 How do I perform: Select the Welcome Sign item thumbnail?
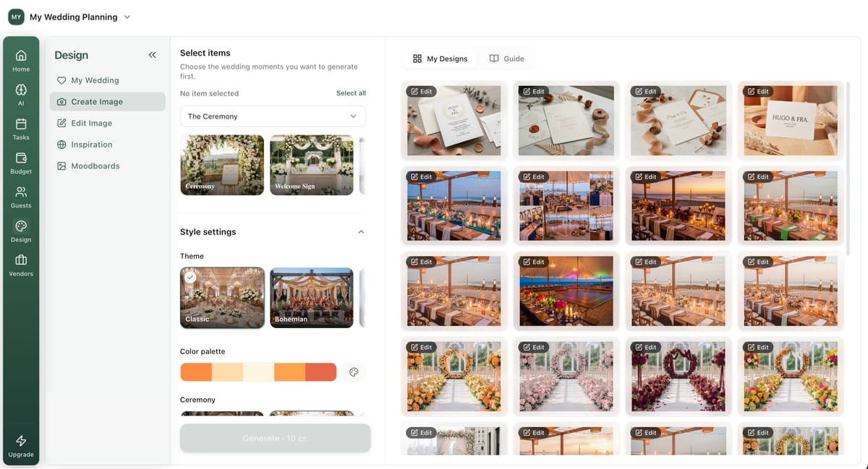point(311,165)
